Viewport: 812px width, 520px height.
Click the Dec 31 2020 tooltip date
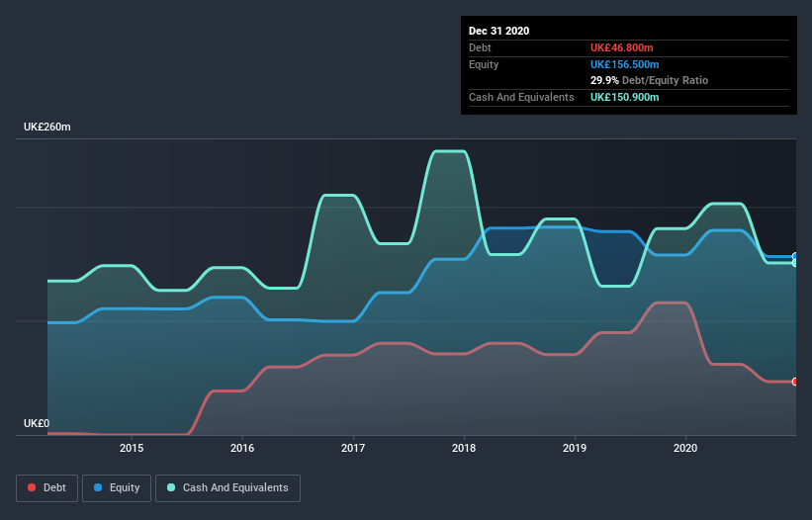click(498, 31)
